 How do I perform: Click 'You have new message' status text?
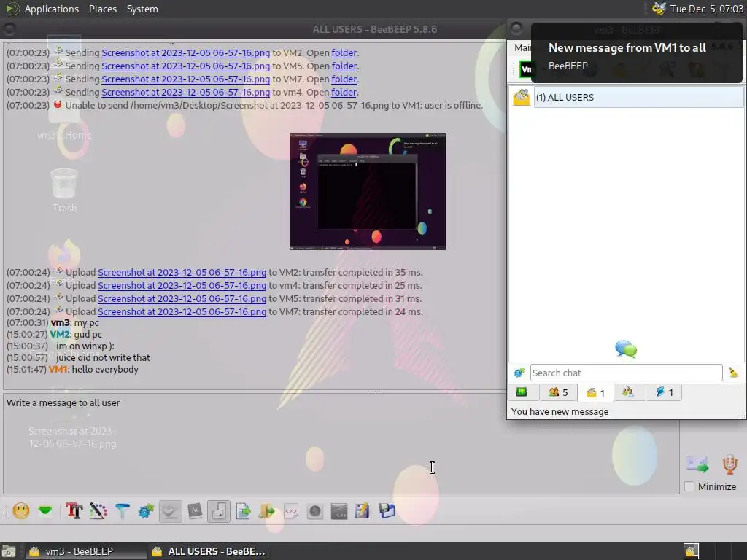point(560,411)
